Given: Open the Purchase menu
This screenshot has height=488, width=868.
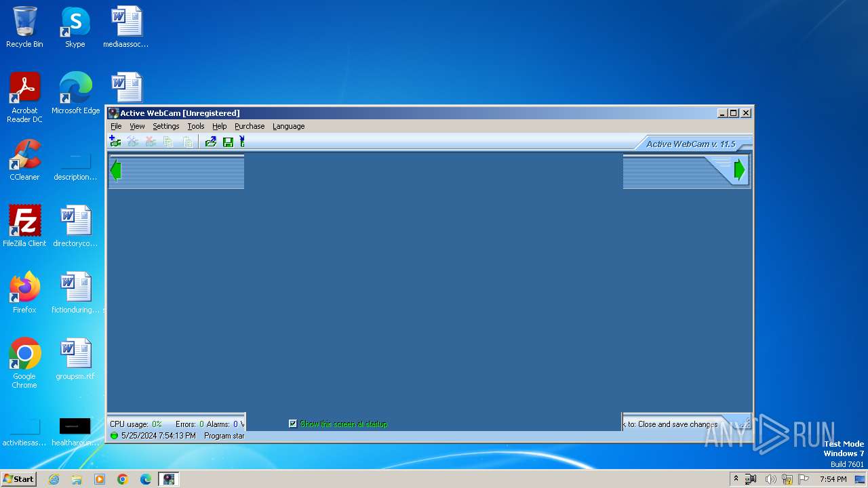Looking at the screenshot, I should point(250,126).
